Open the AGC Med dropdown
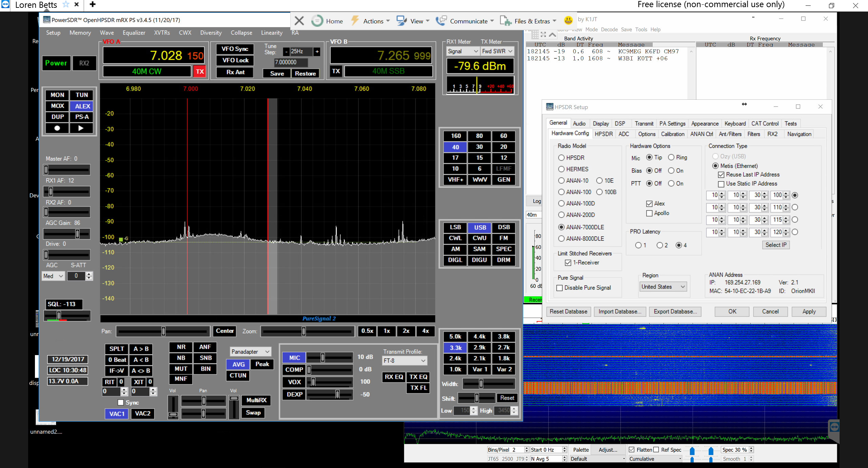The width and height of the screenshot is (868, 468). pyautogui.click(x=53, y=276)
